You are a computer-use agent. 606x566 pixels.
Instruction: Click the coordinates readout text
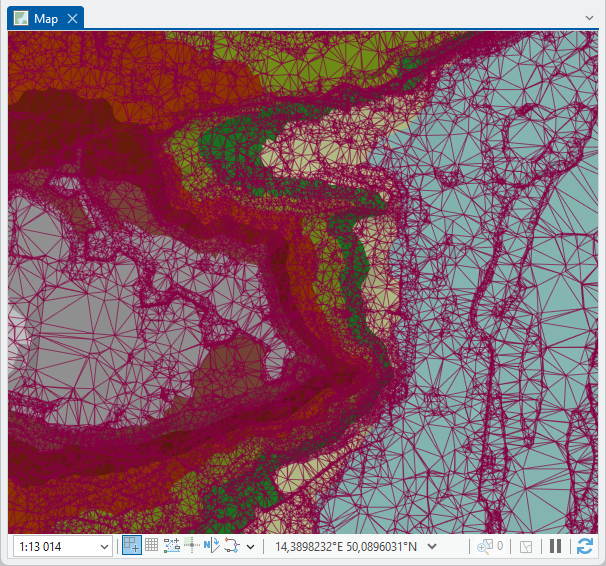[347, 546]
